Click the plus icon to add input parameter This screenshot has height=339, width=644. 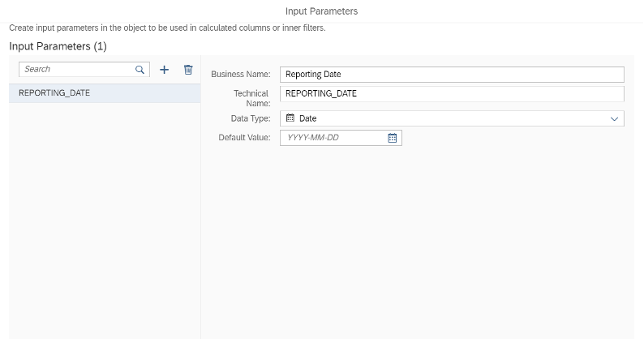click(x=165, y=70)
